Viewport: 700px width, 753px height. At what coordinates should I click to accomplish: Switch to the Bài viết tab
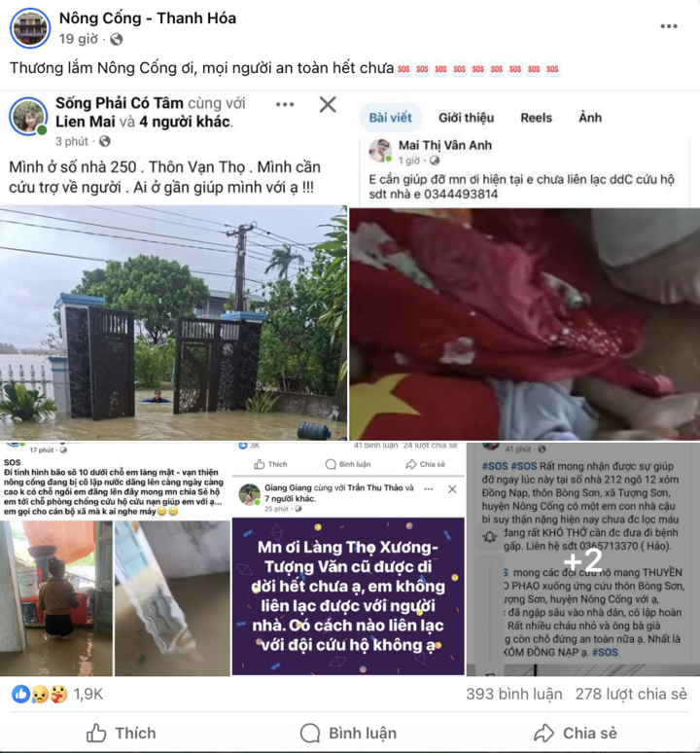390,118
